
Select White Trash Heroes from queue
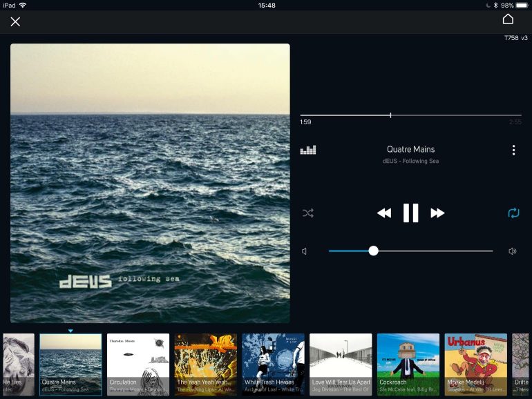273,364
